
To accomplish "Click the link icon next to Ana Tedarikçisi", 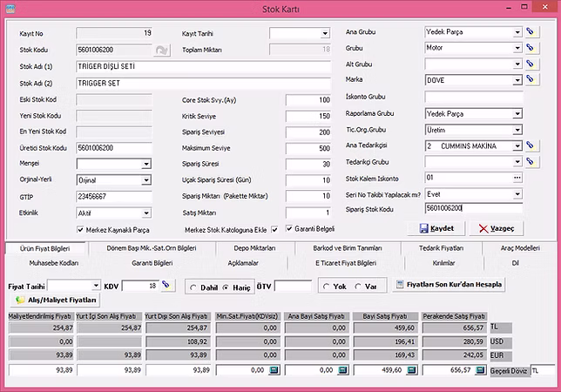I will (531, 145).
